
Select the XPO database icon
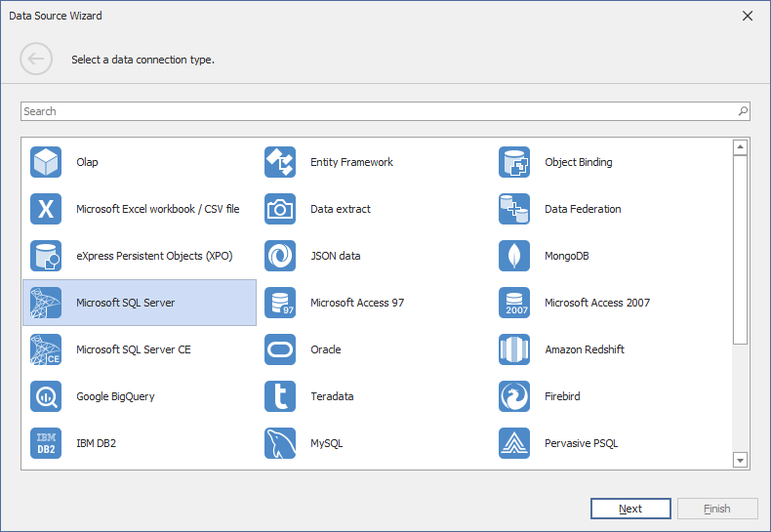46,256
